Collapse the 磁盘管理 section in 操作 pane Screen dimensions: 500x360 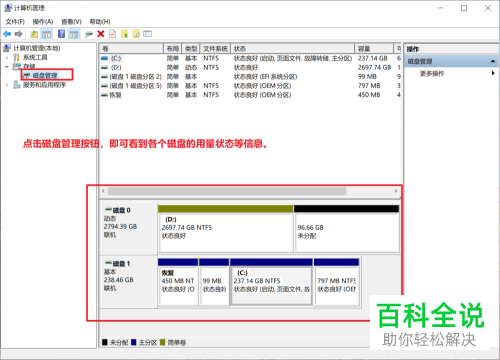(x=492, y=61)
